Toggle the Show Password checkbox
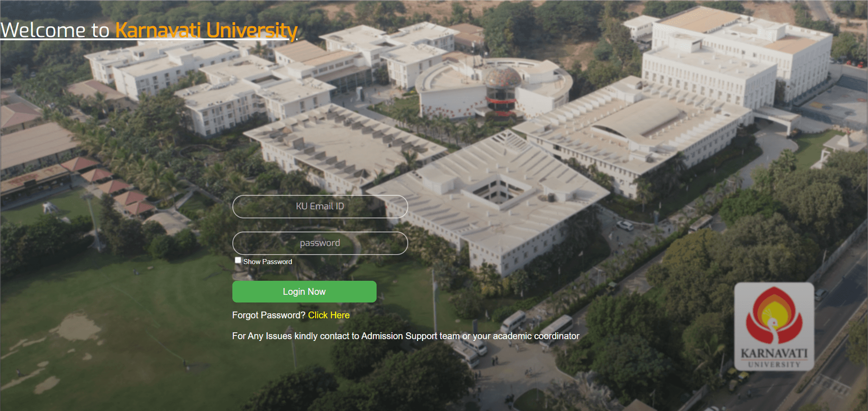Image resolution: width=868 pixels, height=411 pixels. (x=238, y=260)
